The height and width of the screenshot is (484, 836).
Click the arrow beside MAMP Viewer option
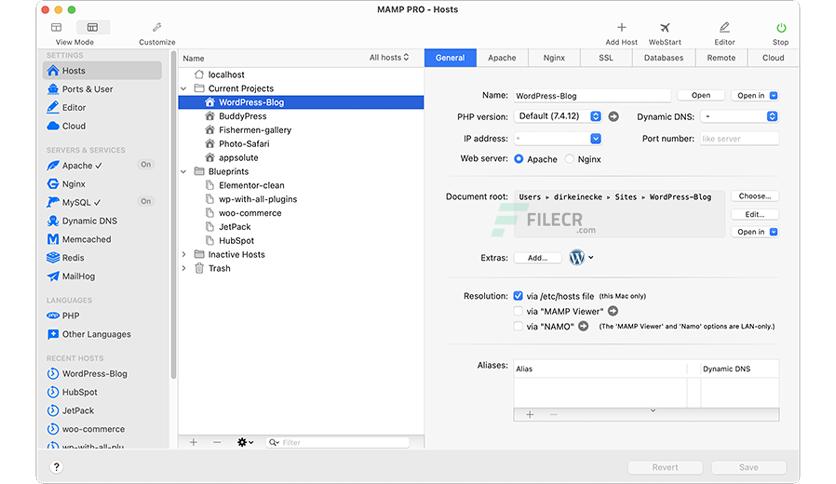point(613,311)
